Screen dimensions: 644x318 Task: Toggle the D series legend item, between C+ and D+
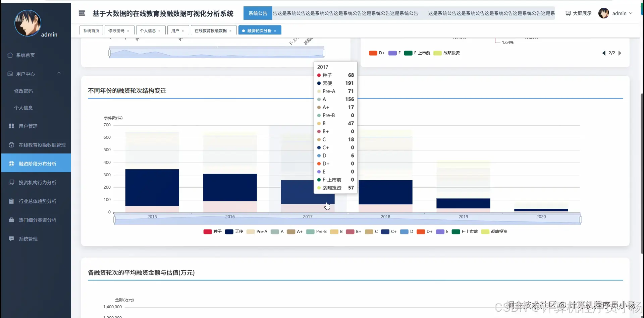407,232
